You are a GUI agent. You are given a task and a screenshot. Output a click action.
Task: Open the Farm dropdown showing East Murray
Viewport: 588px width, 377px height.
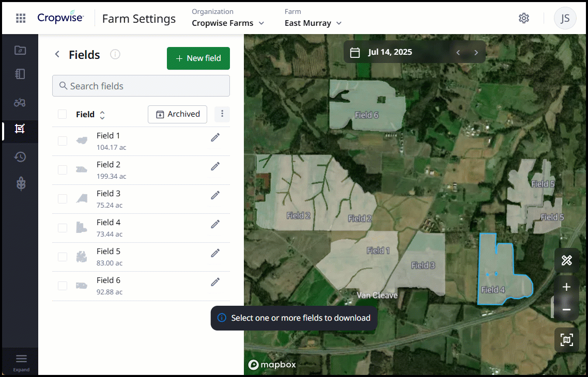click(x=312, y=23)
